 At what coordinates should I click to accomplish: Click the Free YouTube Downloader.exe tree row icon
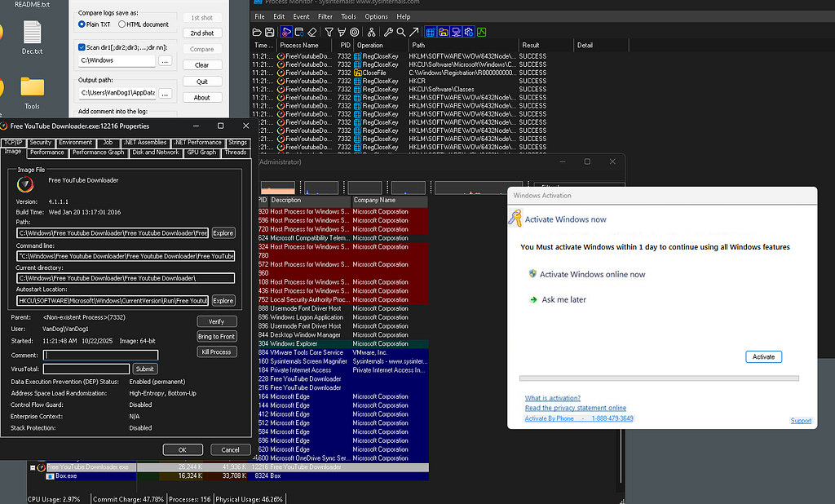click(x=41, y=467)
